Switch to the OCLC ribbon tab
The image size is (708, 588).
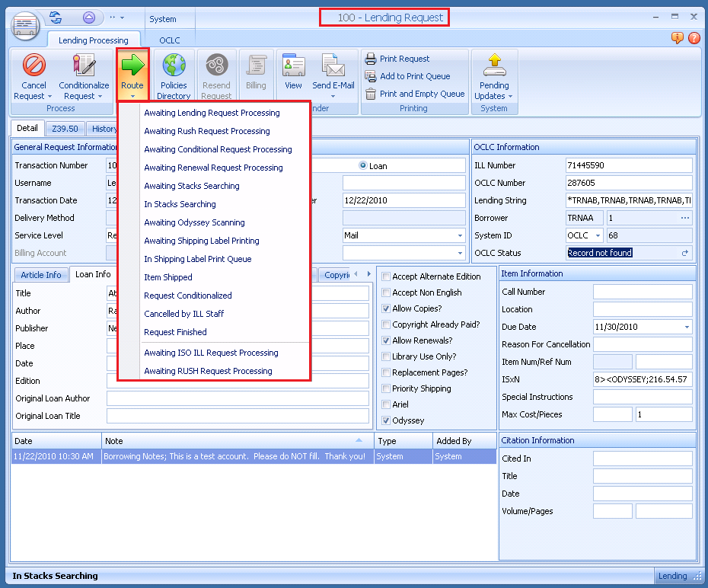click(x=170, y=40)
